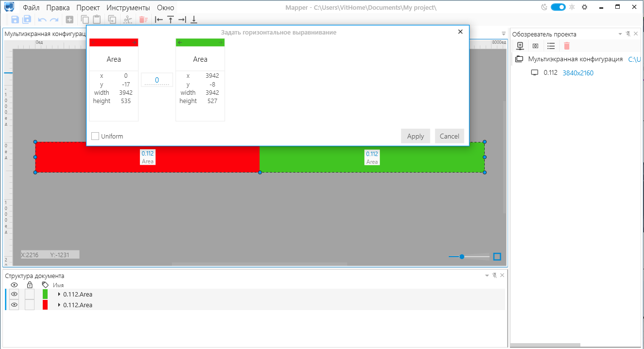
Task: Open settings via the gear icon
Action: (585, 7)
